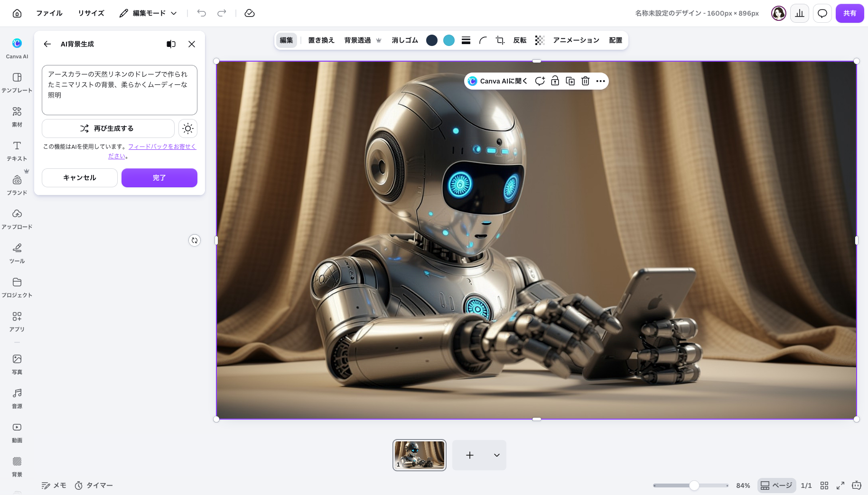Viewport: 868px width, 495px height.
Task: Open analytics chart icon
Action: (800, 13)
